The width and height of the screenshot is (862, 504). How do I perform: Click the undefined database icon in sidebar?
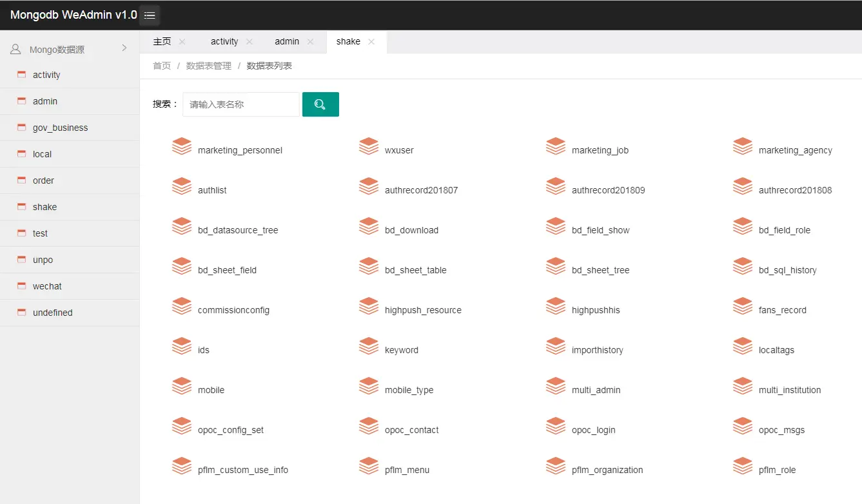[x=21, y=312]
